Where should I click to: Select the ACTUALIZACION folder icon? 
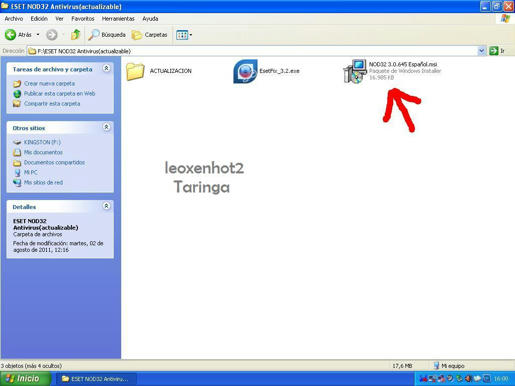135,71
